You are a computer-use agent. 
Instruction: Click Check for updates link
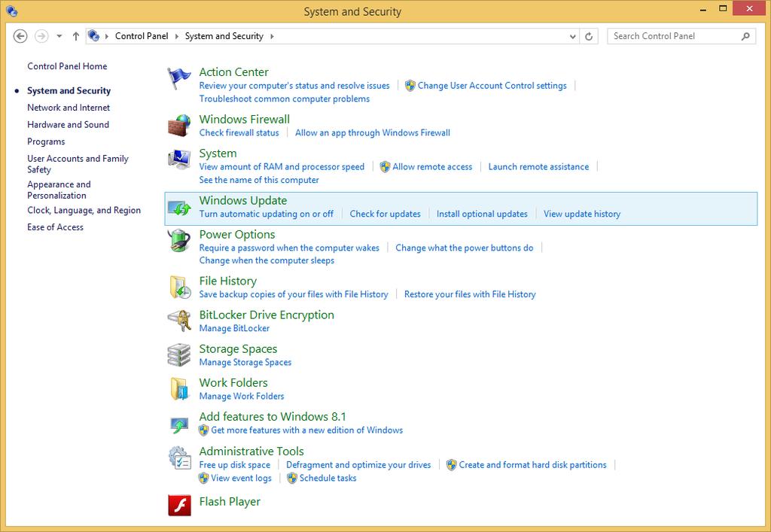click(x=385, y=214)
